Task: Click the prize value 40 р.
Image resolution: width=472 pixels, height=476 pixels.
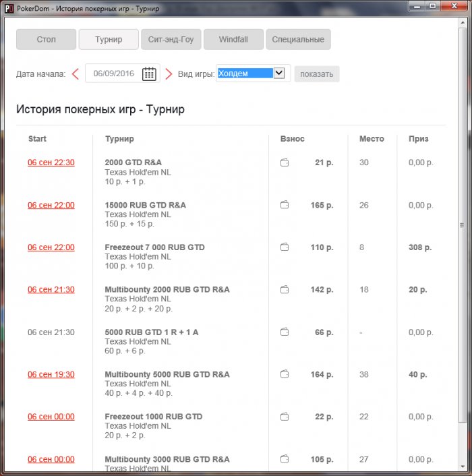Action: [x=417, y=375]
